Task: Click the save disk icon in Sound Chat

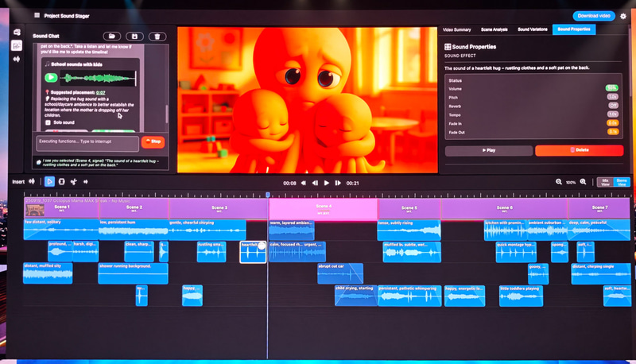Action: pos(134,37)
